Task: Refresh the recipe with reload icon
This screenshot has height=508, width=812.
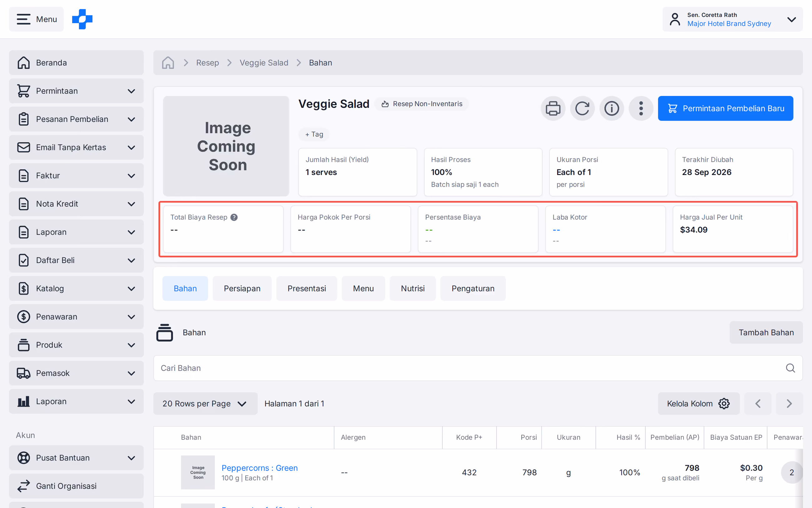Action: point(582,108)
